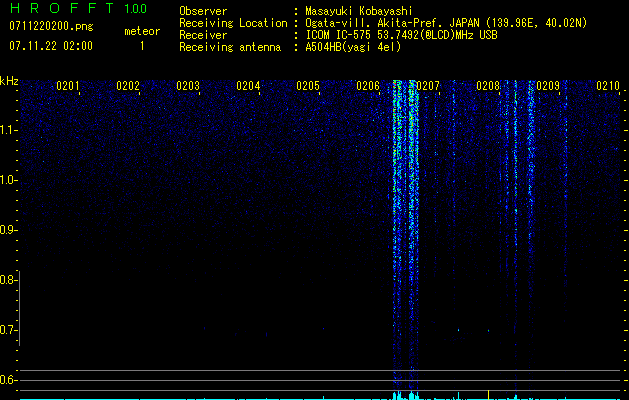Viewport: 629px width, 400px height.
Task: Click the meteor label
Action: click(142, 31)
